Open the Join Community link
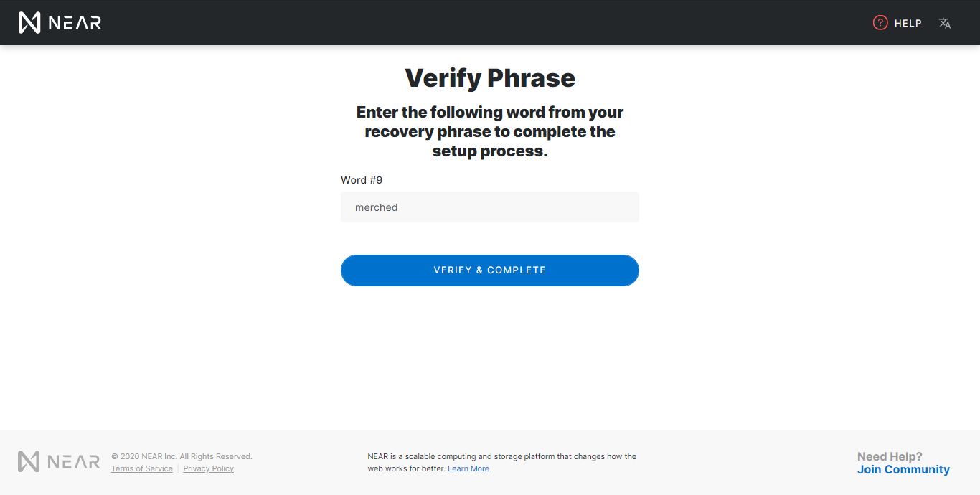 pyautogui.click(x=903, y=470)
